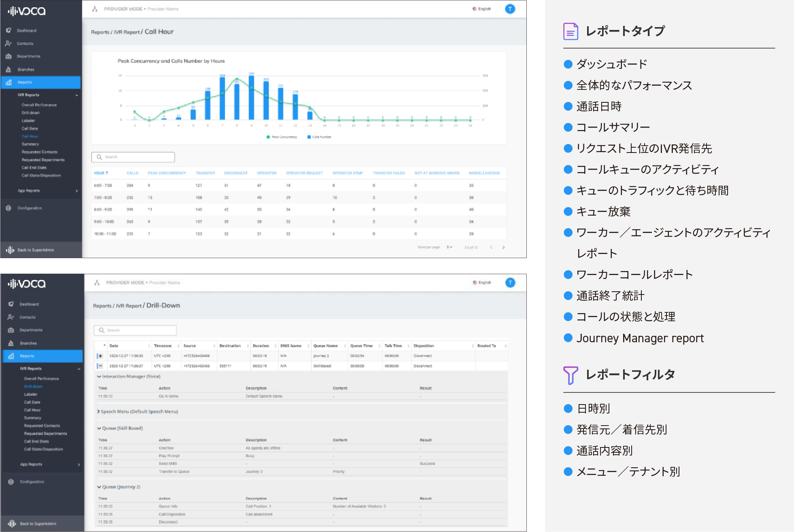The width and height of the screenshot is (794, 532).
Task: Click the provider mode icon on Drill-Down page
Action: point(97,283)
